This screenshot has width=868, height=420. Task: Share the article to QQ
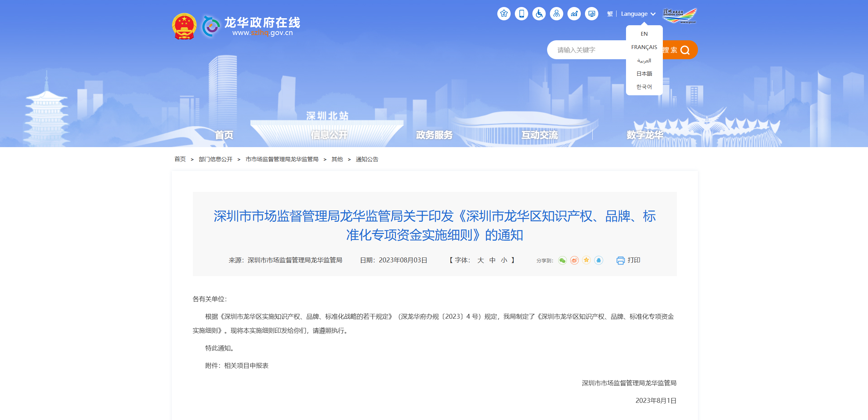[x=599, y=260]
